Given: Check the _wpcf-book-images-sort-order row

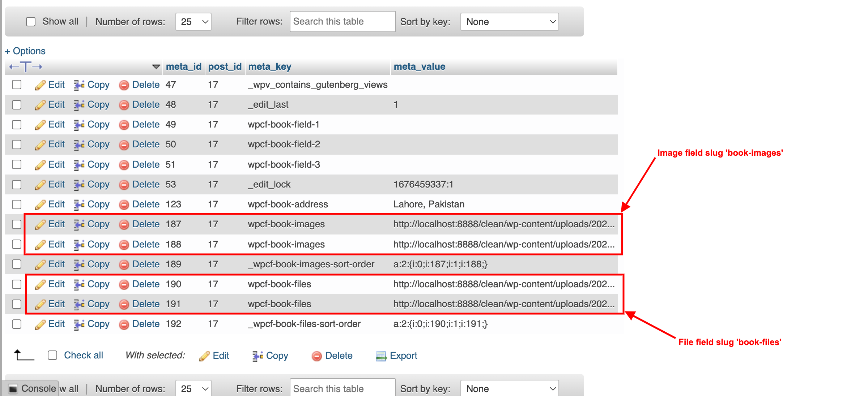Looking at the screenshot, I should tap(17, 264).
